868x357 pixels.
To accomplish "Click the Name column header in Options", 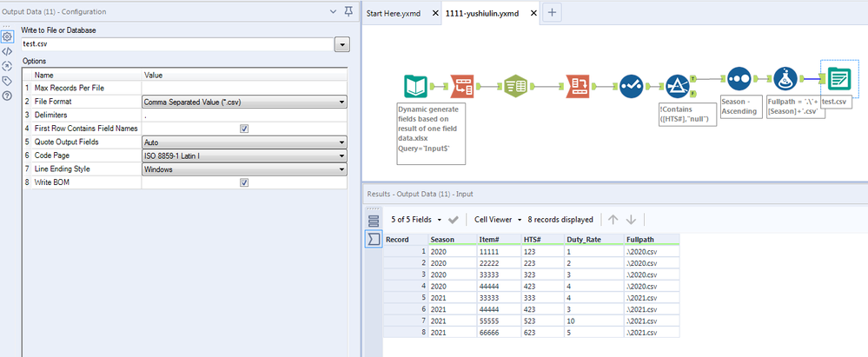I will click(x=87, y=75).
